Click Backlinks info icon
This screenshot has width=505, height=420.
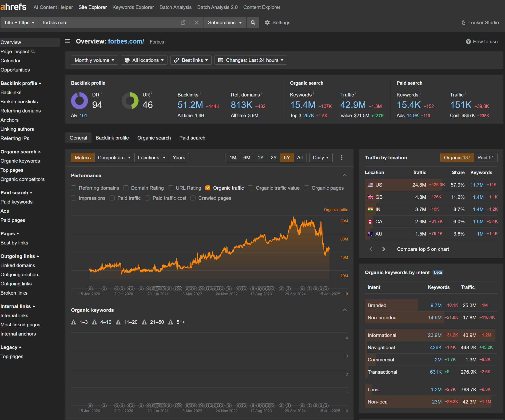coord(200,93)
